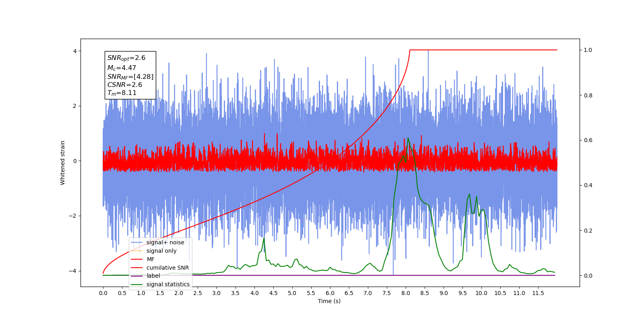Click the 4 tick on left axis
644x322 pixels.
point(75,51)
